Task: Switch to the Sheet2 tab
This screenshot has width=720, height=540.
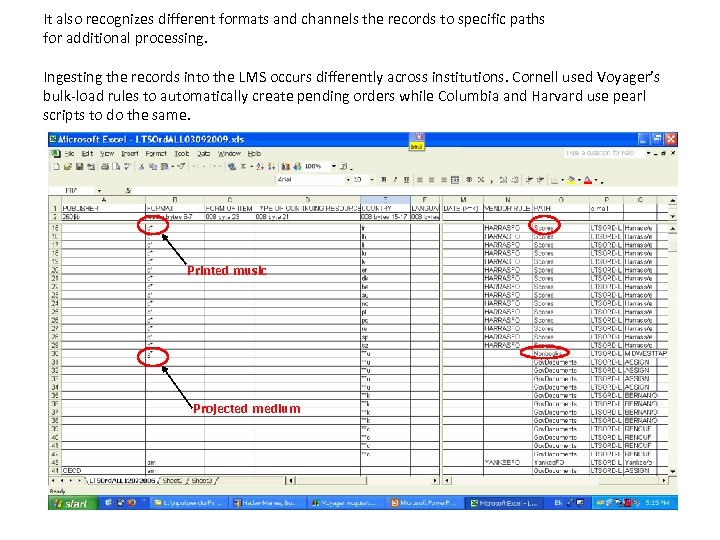Action: tap(172, 481)
